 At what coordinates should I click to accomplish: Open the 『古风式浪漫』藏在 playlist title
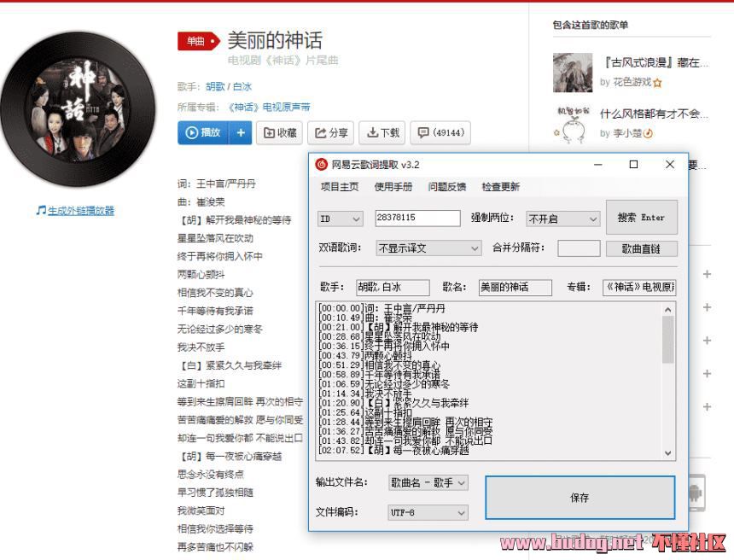(655, 62)
